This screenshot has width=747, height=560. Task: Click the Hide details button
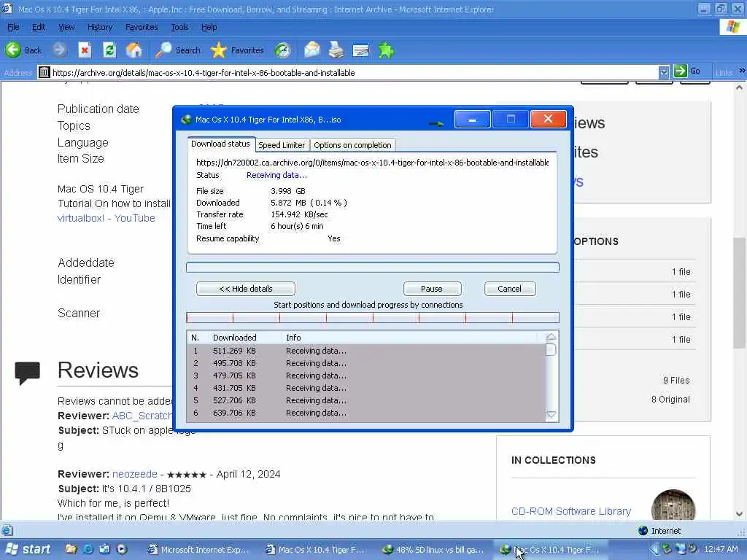click(x=246, y=289)
